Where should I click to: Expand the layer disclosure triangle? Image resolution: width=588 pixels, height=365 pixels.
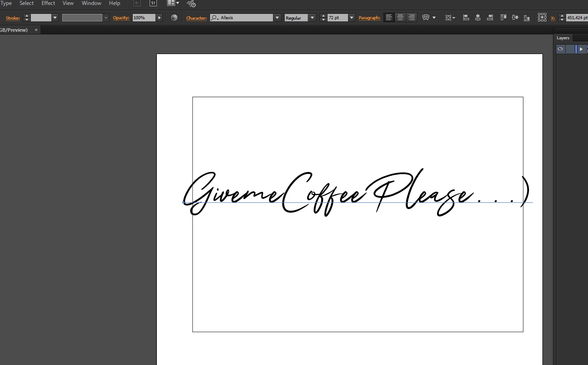point(581,49)
